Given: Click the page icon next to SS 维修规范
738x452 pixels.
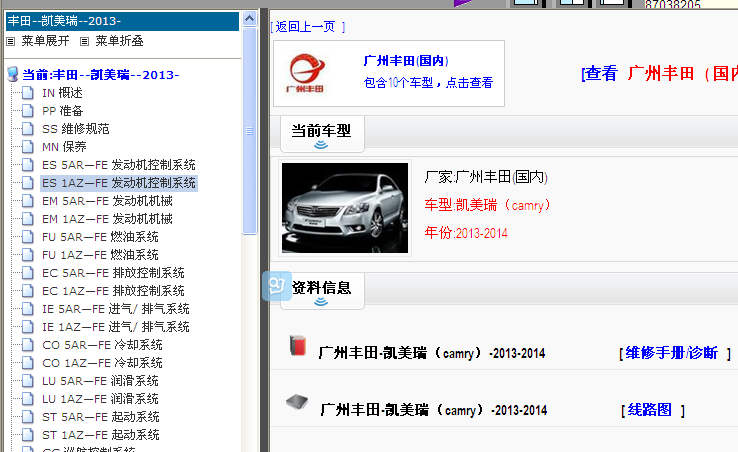Looking at the screenshot, I should [x=28, y=129].
